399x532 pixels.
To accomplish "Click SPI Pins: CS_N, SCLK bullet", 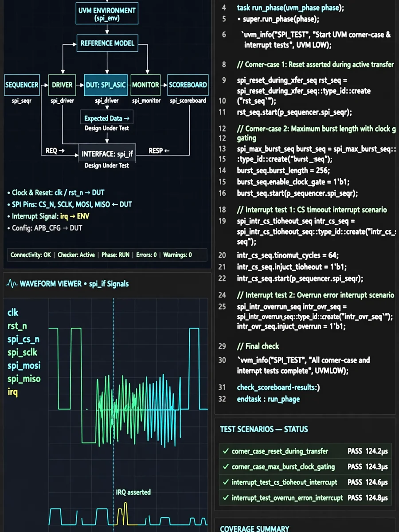I will [69, 205].
